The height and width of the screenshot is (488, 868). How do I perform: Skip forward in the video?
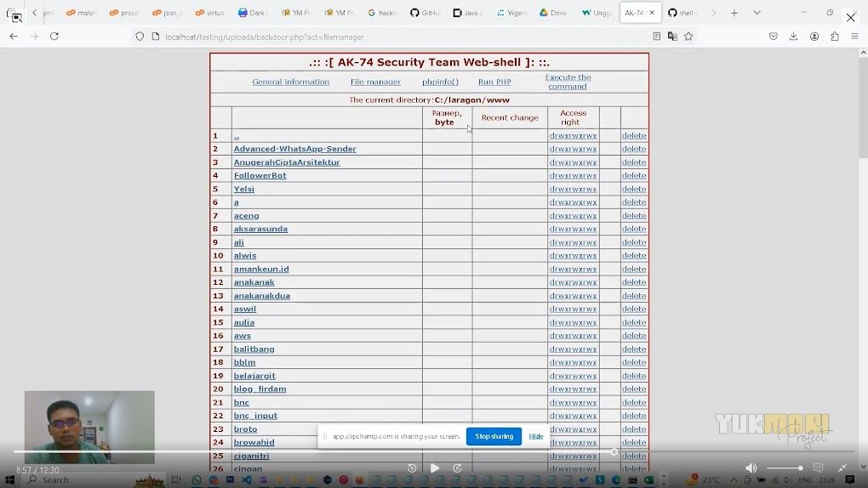pyautogui.click(x=457, y=468)
